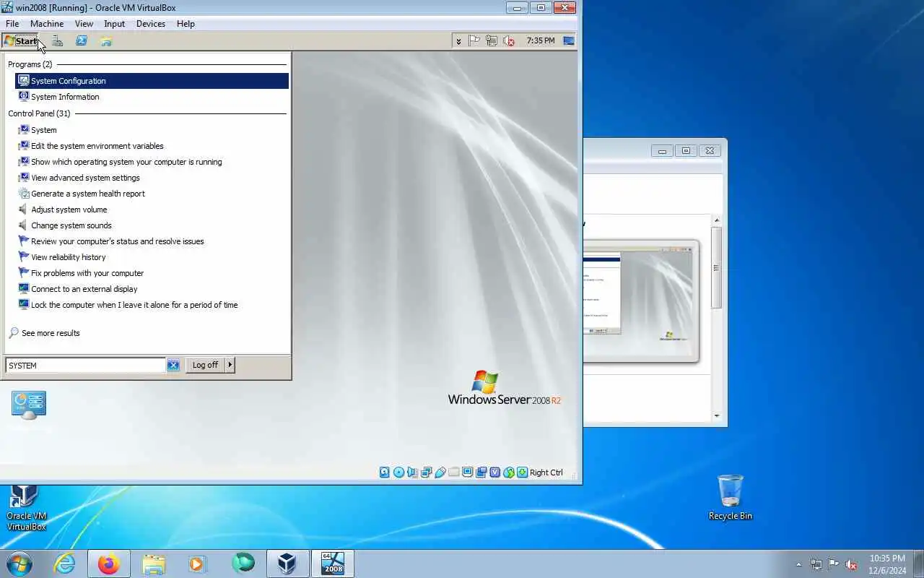This screenshot has height=578, width=924.
Task: Click Right Ctrl host key label
Action: pos(546,473)
